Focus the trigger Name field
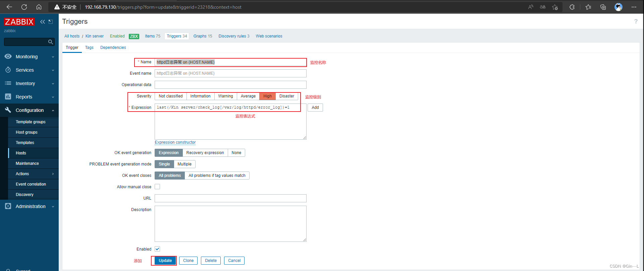The image size is (644, 271). (230, 62)
